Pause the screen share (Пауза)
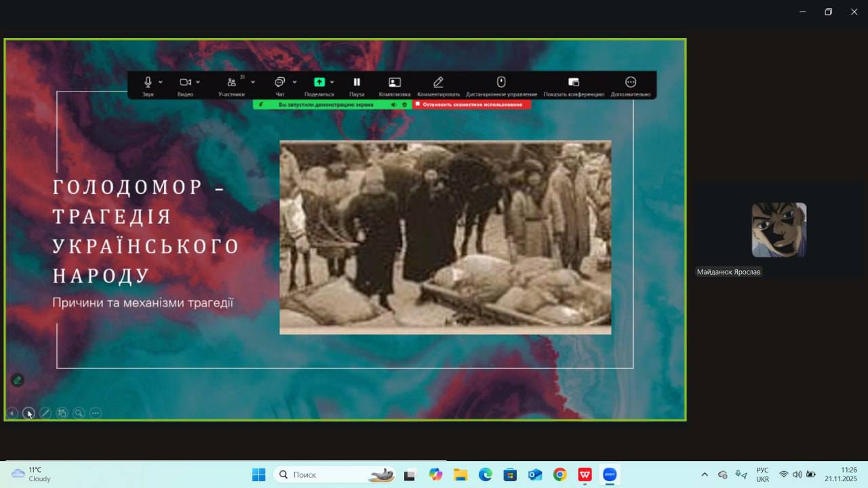This screenshot has height=488, width=868. [357, 83]
